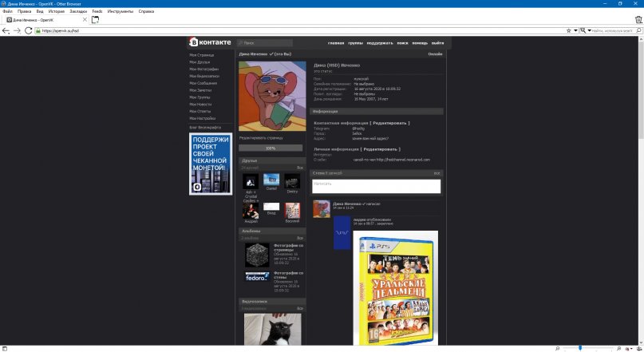Open the поддержать header link
This screenshot has width=644, height=352.
point(380,43)
